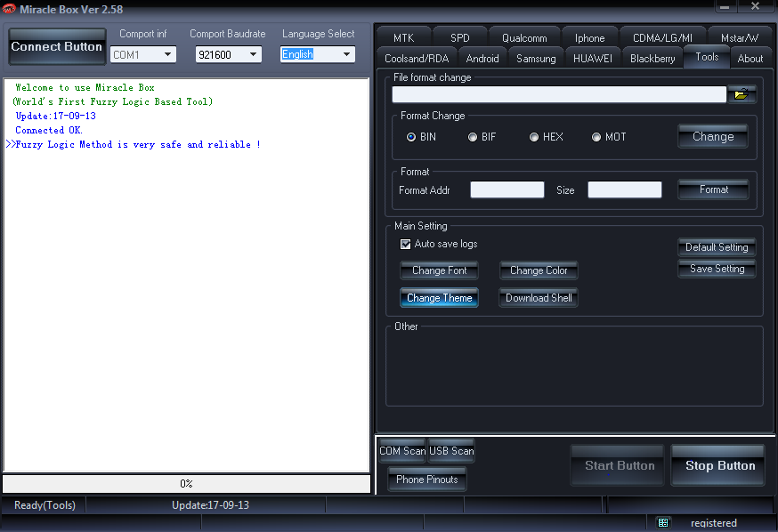This screenshot has height=532, width=778.
Task: Click the Ready(Tools) status bar entry
Action: pos(45,504)
